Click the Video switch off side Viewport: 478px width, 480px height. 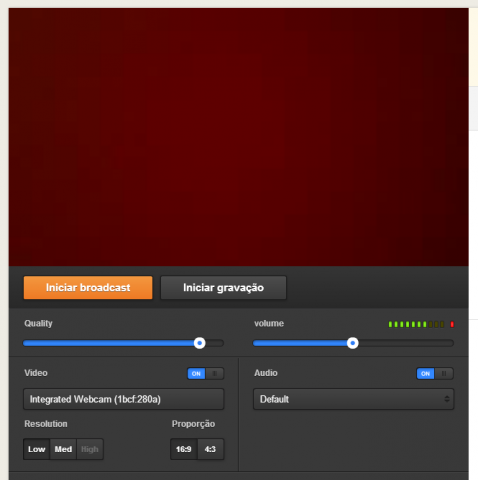pyautogui.click(x=215, y=374)
